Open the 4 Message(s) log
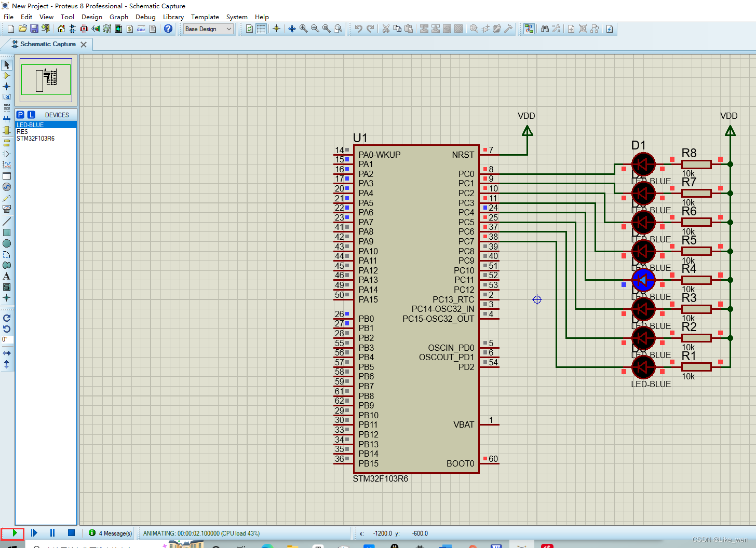756x548 pixels. click(x=110, y=533)
